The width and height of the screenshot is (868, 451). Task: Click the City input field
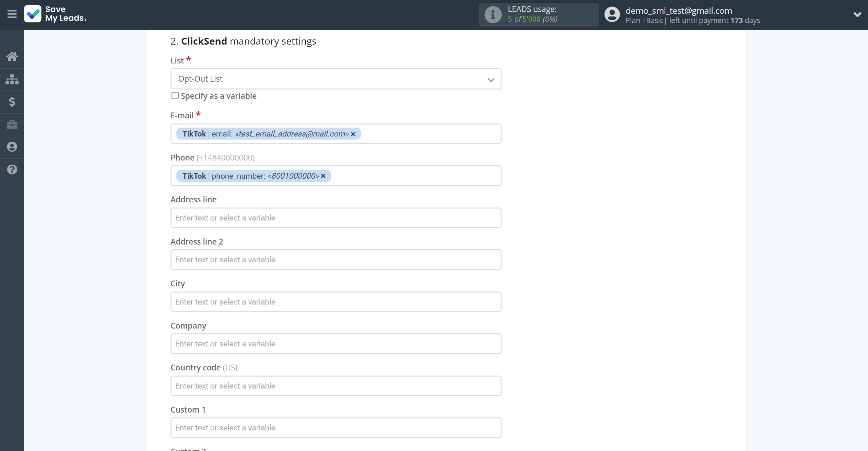coord(336,302)
